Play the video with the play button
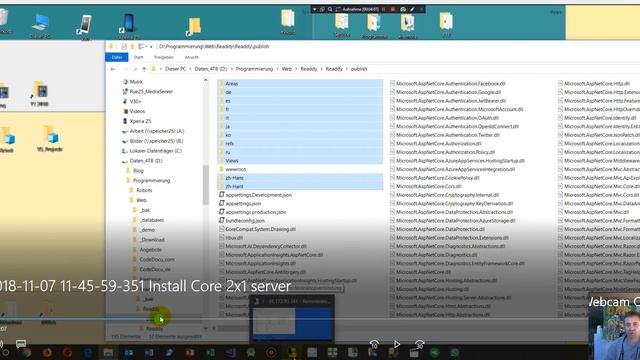640x360 pixels. [x=396, y=344]
